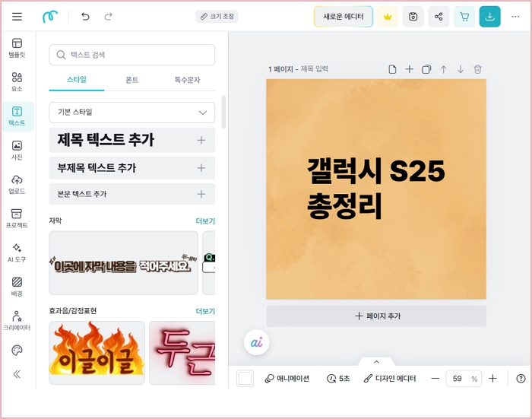Open the floating AI assistant button
532x419 pixels.
(x=257, y=342)
